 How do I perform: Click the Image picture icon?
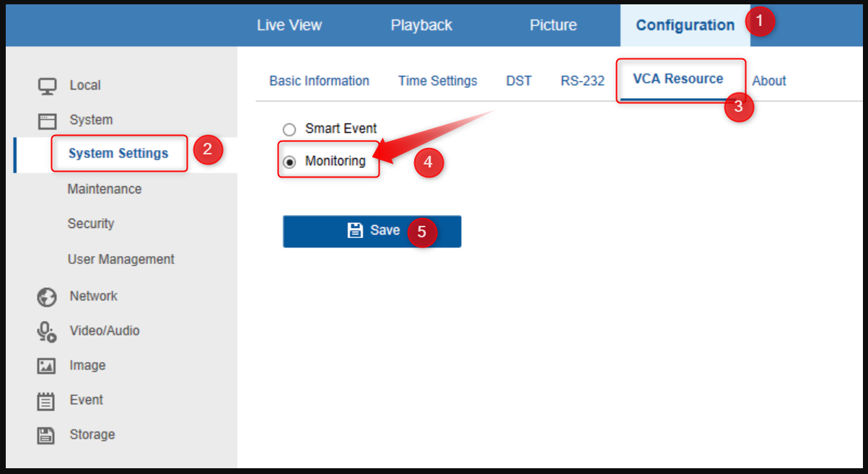[x=47, y=366]
